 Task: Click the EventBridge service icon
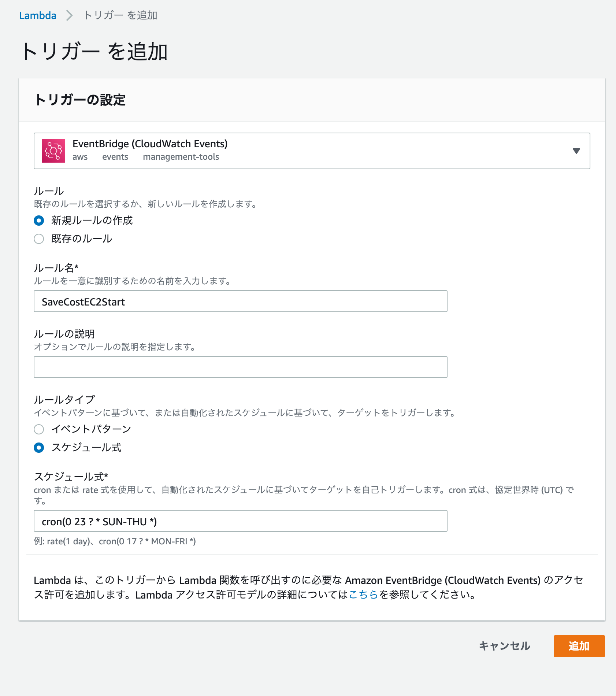pyautogui.click(x=53, y=151)
